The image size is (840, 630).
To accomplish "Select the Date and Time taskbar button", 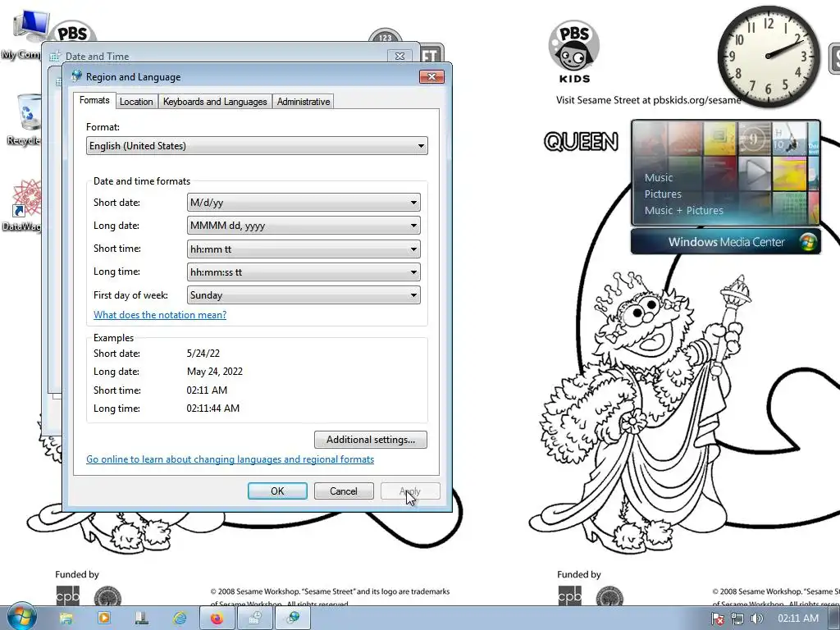I will (x=255, y=619).
